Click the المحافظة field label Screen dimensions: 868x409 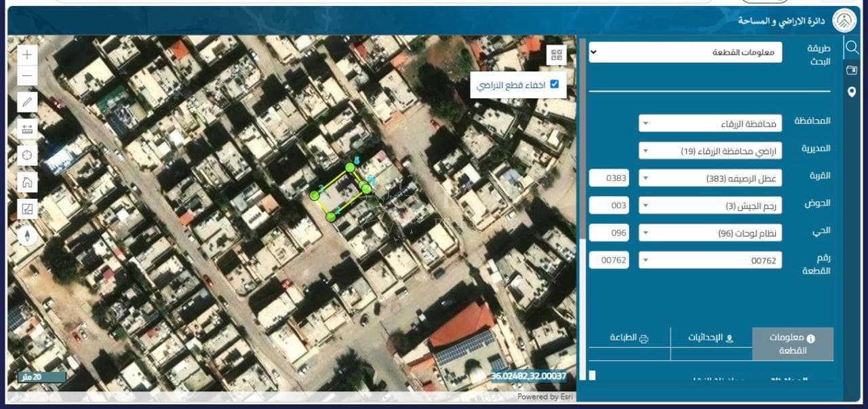[x=812, y=121]
